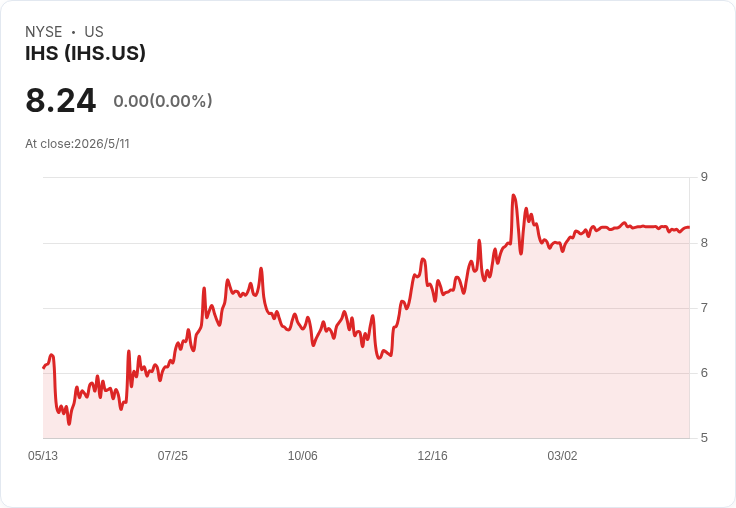Click the NYSE exchange label
736x508 pixels.
pos(43,32)
